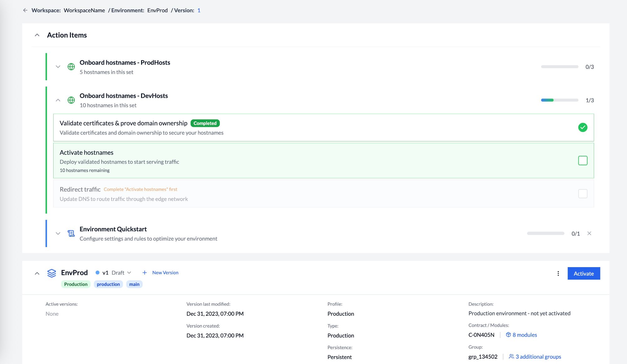
Task: Click the globe icon next to ProdHosts
Action: [71, 66]
